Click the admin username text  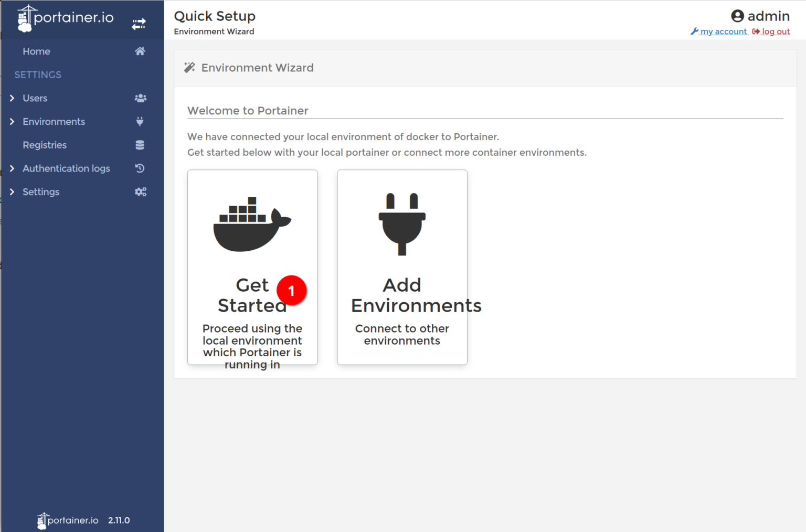[x=769, y=16]
